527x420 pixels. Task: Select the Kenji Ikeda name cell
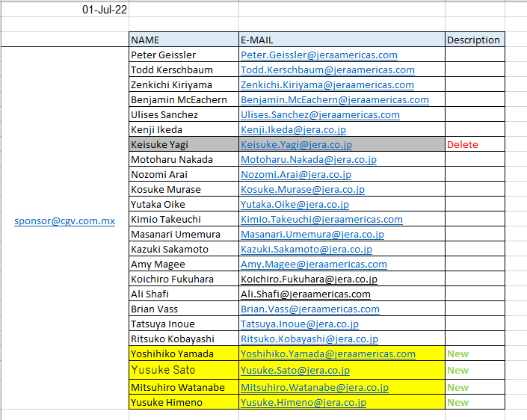[184, 129]
